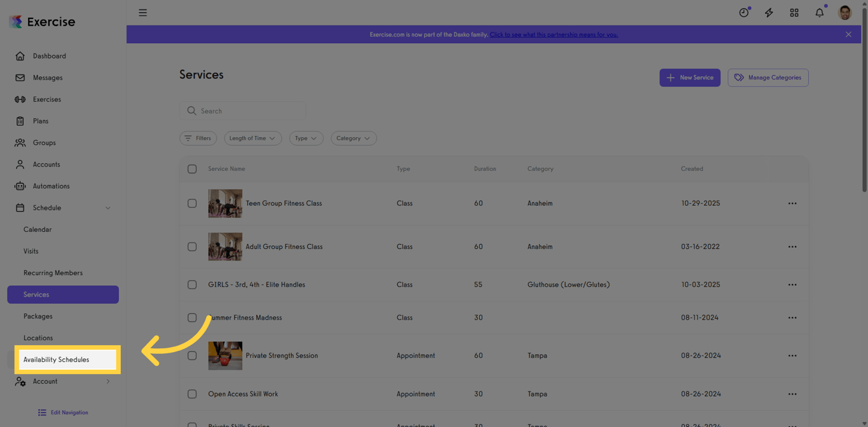Click the Edit Navigation list icon
Screen dimensions: 868x427
pos(42,412)
